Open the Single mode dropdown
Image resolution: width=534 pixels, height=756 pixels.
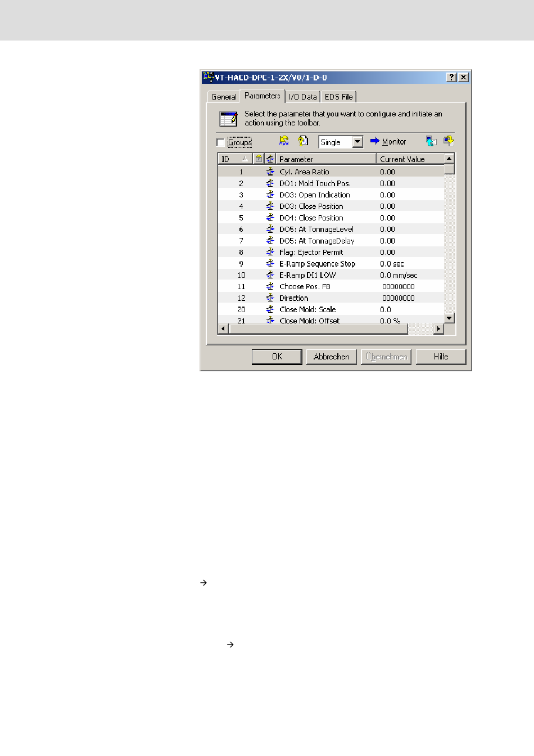coord(358,142)
